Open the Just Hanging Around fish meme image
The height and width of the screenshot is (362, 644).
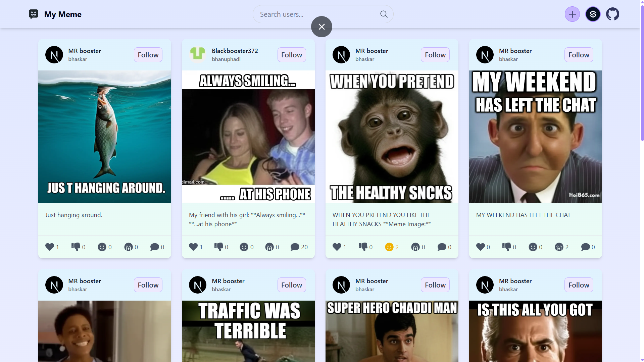pos(105,137)
